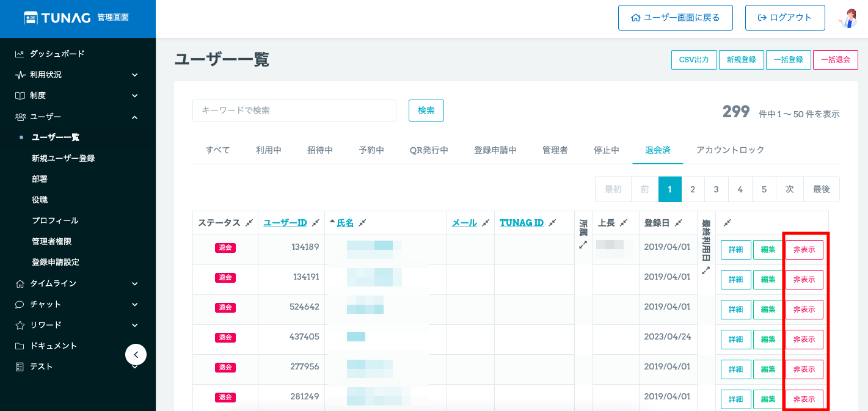Click the リワード star icon
The width and height of the screenshot is (868, 411).
coord(20,325)
